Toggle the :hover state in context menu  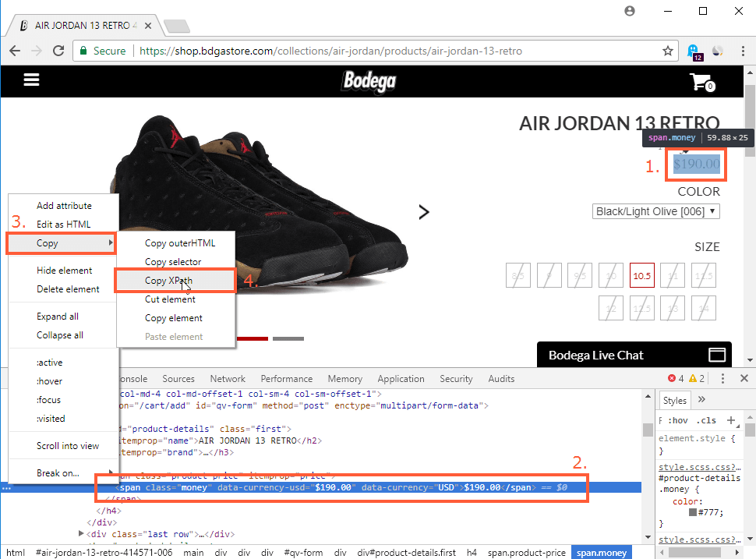pyautogui.click(x=64, y=381)
